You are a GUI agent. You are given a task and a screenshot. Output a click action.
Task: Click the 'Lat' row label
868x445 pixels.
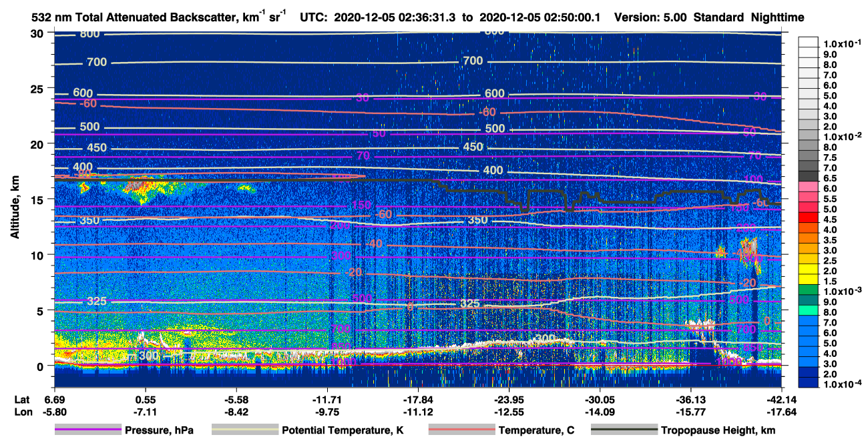tap(22, 400)
